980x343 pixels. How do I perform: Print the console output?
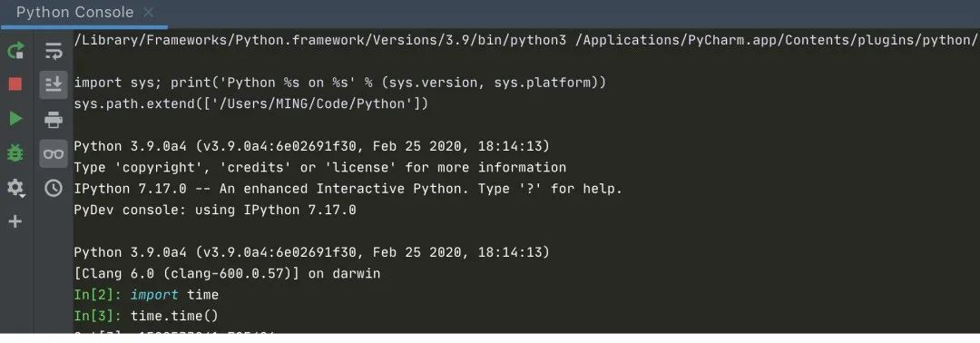tap(54, 119)
